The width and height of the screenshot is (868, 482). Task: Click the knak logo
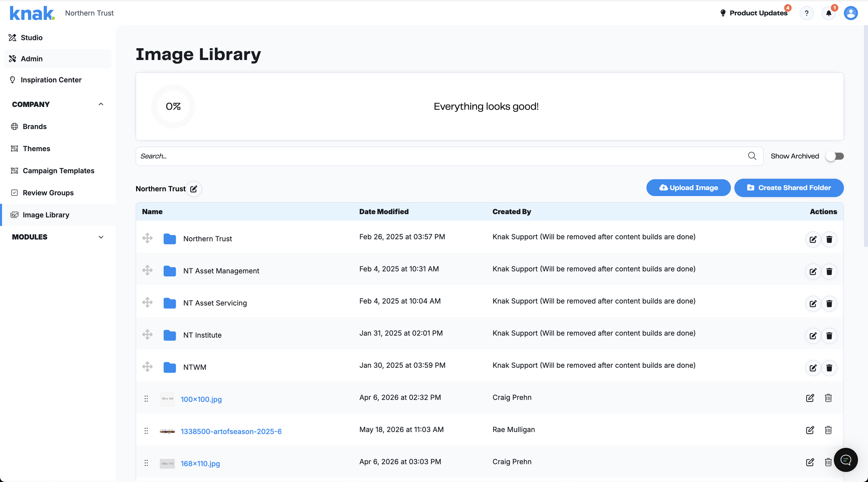point(32,13)
